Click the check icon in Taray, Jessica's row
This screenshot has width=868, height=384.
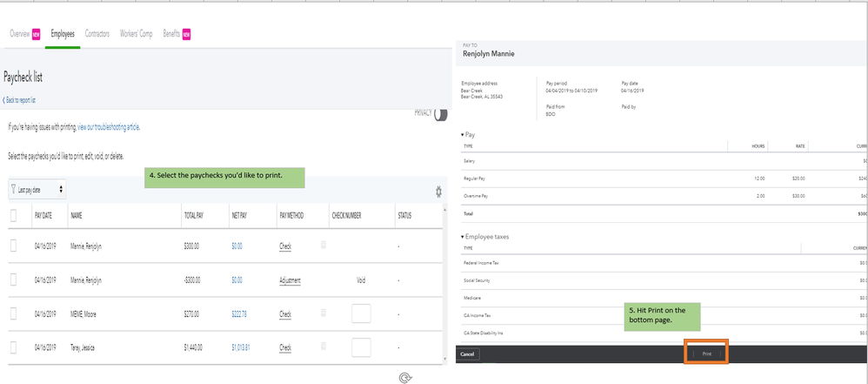click(x=324, y=346)
